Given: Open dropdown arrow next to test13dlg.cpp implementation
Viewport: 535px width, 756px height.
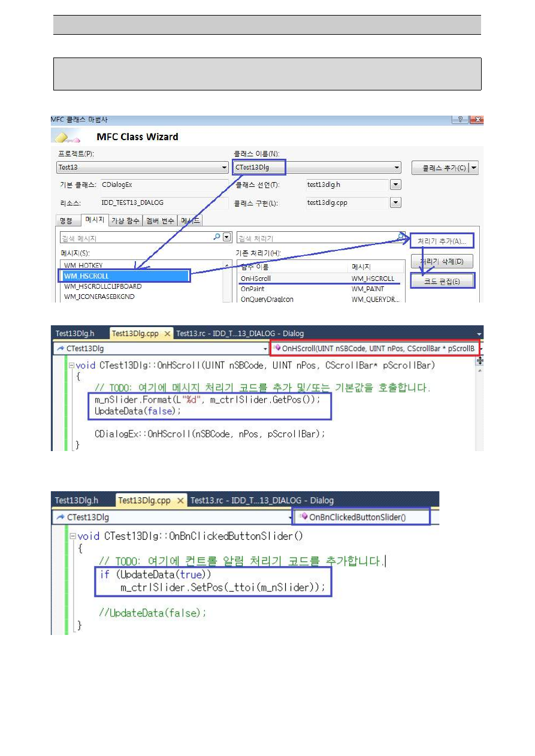Looking at the screenshot, I should [x=395, y=203].
